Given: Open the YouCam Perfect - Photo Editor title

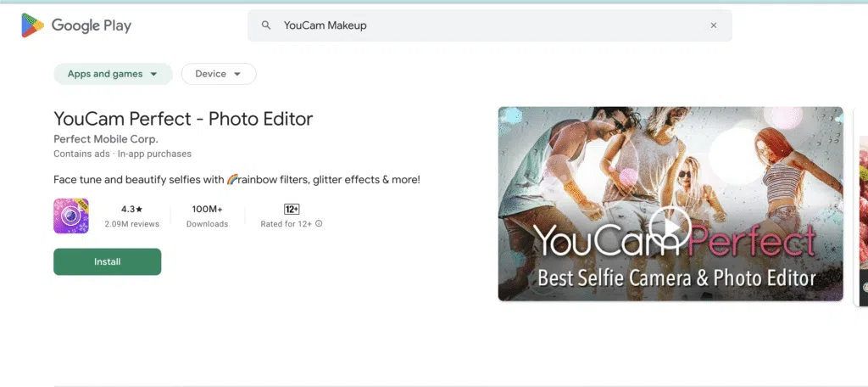Looking at the screenshot, I should click(x=183, y=119).
